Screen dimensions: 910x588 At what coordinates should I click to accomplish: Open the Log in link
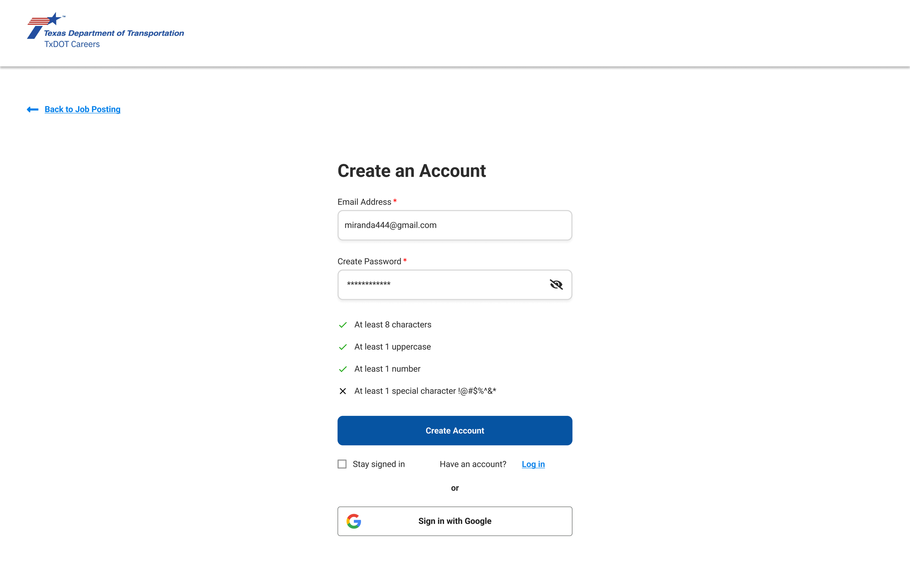533,464
